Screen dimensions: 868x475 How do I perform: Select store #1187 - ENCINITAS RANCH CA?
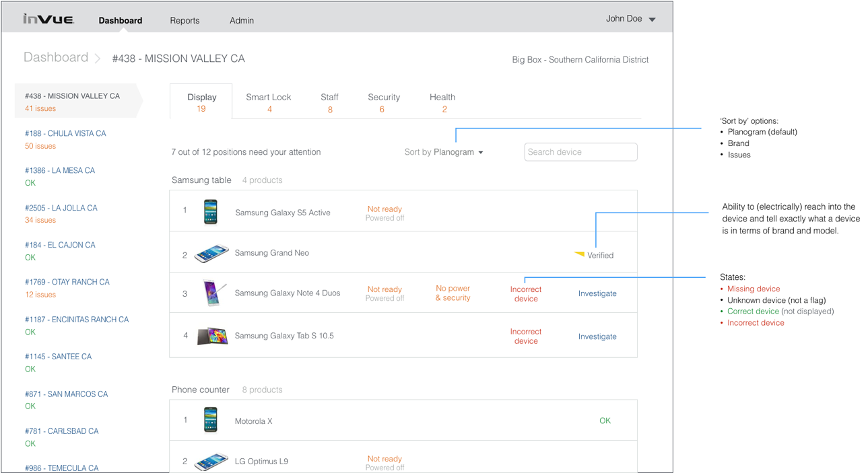click(x=77, y=320)
